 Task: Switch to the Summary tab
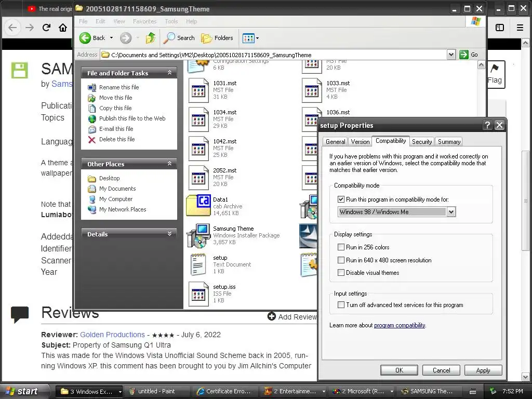tap(449, 142)
